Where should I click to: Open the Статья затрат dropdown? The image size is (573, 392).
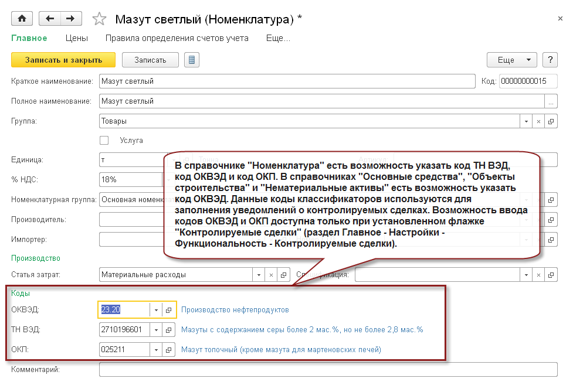(x=259, y=274)
